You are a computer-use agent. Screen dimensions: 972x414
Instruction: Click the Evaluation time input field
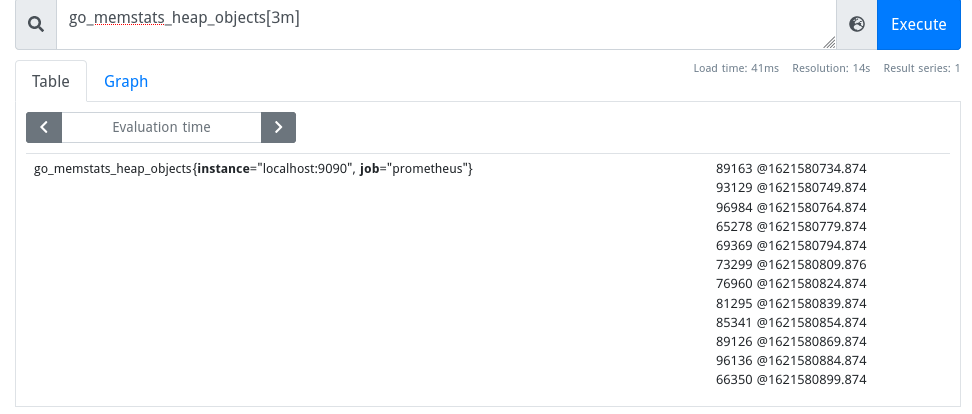161,127
